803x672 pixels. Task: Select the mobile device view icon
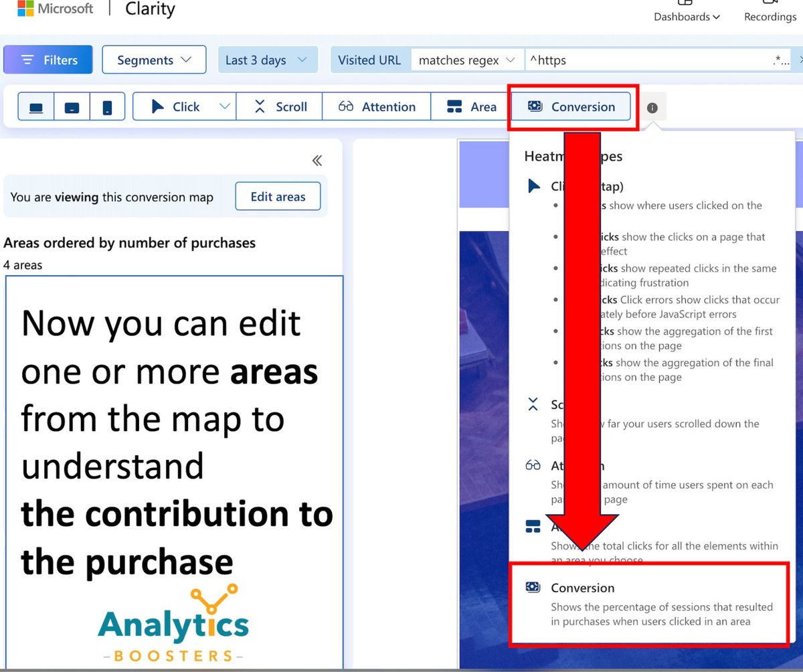pyautogui.click(x=107, y=107)
